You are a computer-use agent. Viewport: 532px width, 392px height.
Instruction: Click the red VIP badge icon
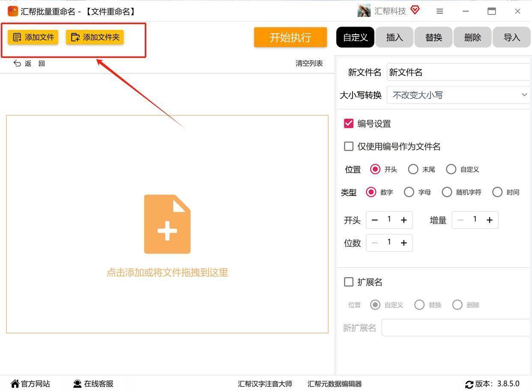pyautogui.click(x=415, y=10)
